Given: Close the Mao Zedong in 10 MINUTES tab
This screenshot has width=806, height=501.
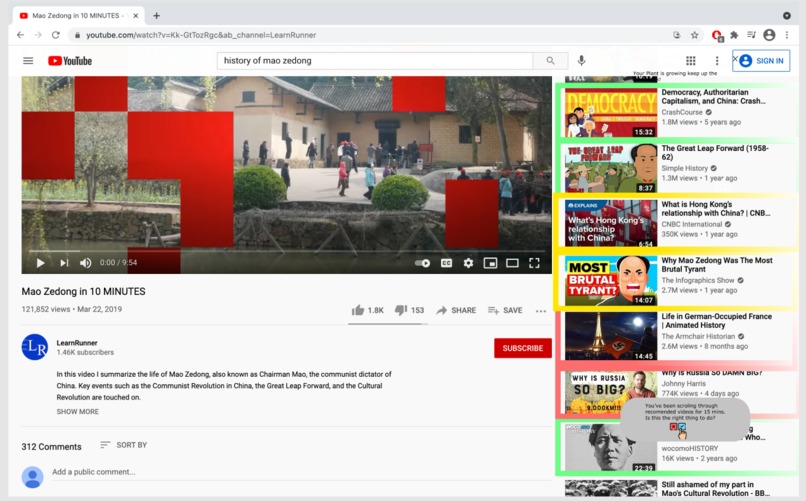Looking at the screenshot, I should coord(136,16).
